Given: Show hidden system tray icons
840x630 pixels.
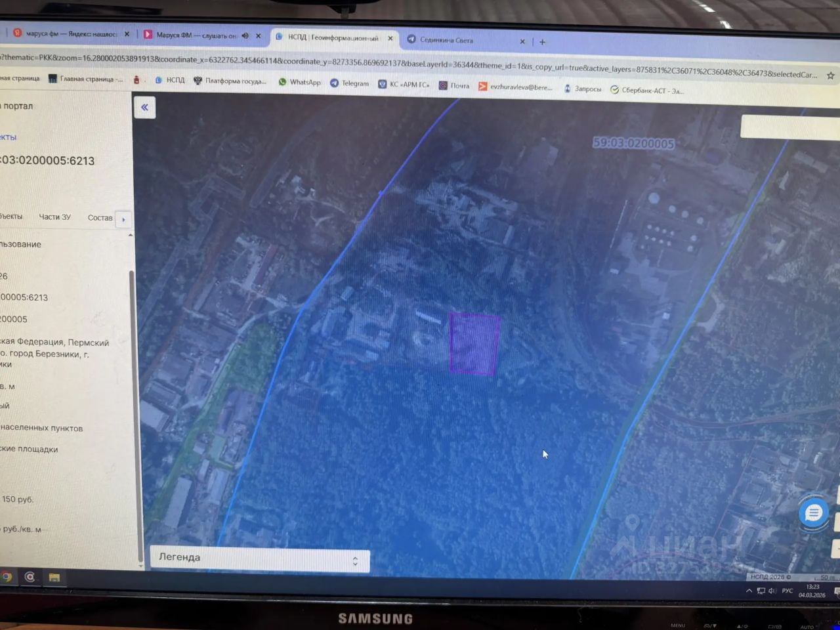Looking at the screenshot, I should [x=749, y=591].
